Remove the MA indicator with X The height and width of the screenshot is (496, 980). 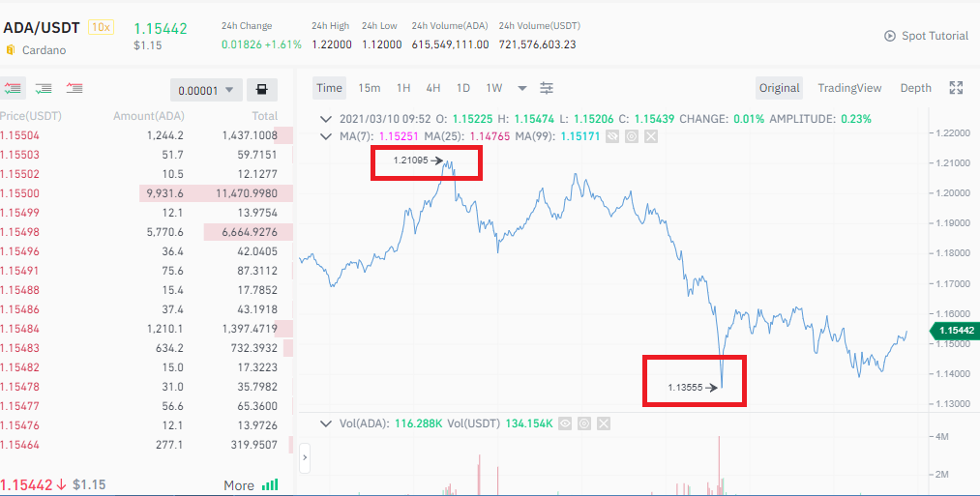pos(651,136)
